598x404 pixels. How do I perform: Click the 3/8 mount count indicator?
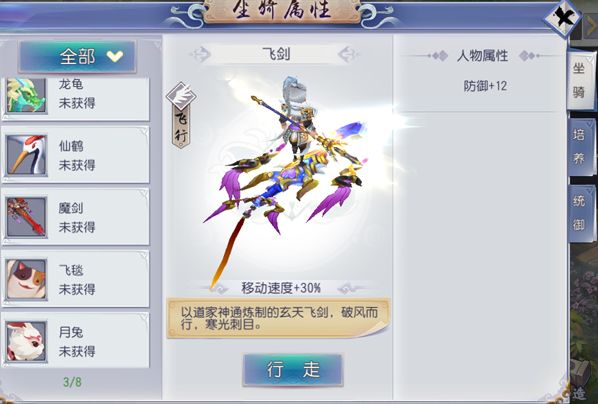[72, 382]
